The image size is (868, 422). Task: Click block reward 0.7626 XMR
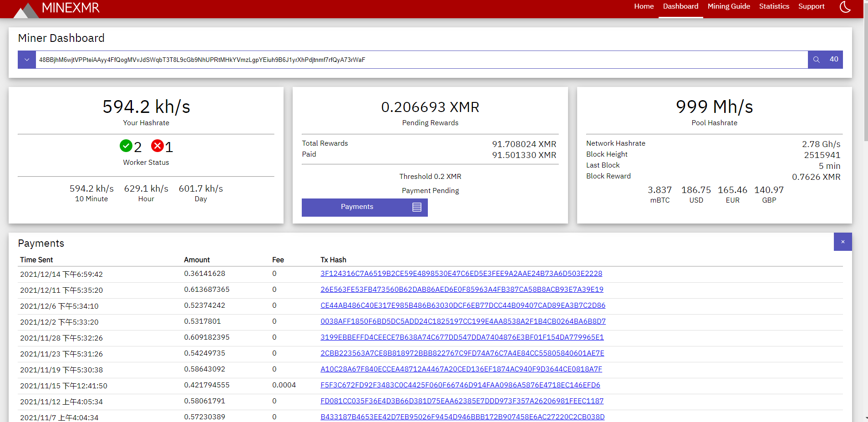coord(816,177)
